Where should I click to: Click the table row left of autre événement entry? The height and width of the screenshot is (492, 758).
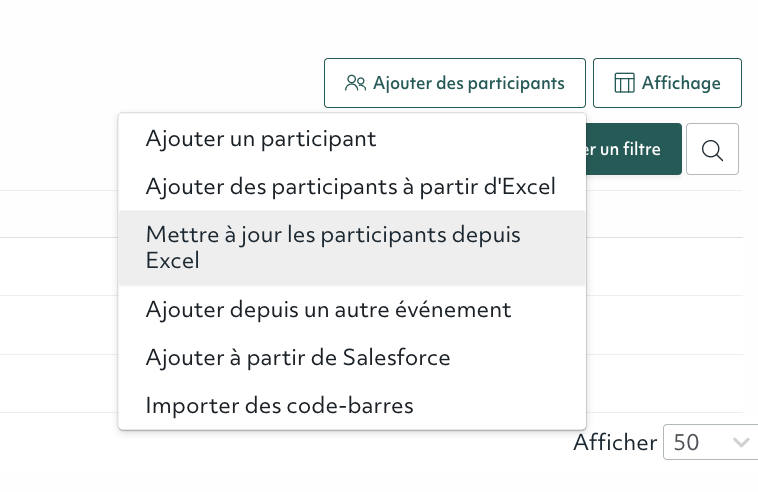pyautogui.click(x=59, y=325)
